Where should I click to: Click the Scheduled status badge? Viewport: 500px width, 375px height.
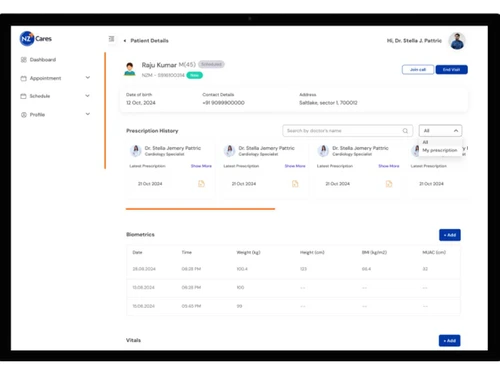click(211, 64)
